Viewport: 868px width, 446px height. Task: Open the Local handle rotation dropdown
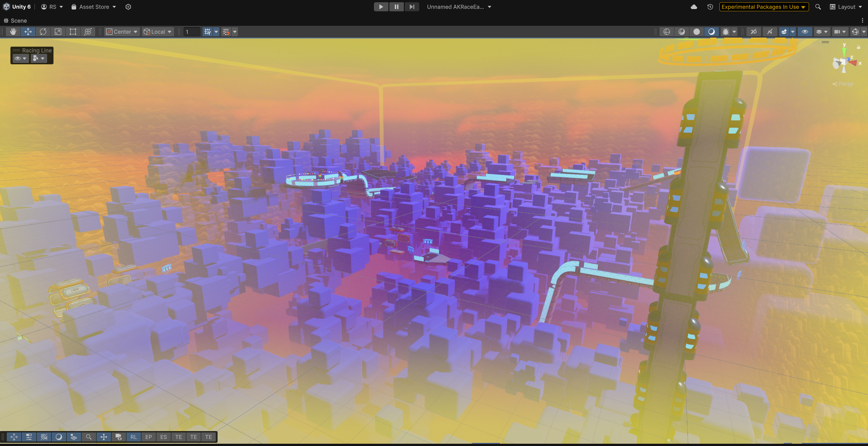(x=158, y=32)
